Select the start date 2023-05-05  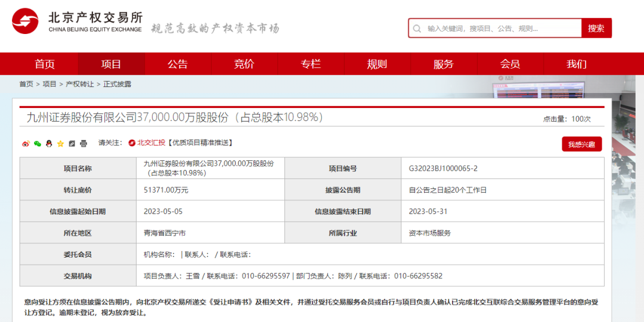click(163, 212)
